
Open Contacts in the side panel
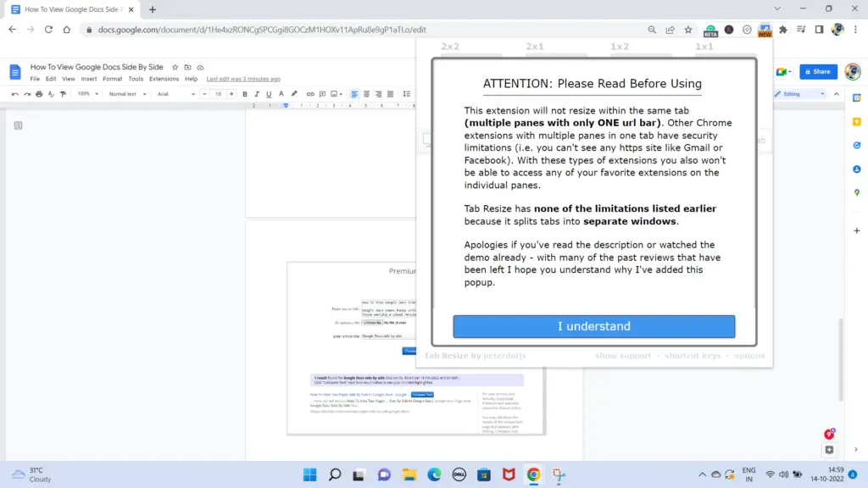click(x=857, y=169)
